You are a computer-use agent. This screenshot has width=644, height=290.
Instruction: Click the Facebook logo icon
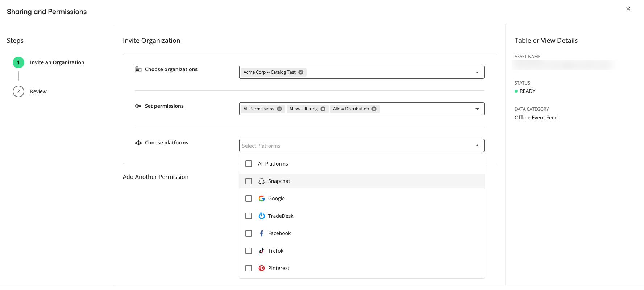(262, 233)
